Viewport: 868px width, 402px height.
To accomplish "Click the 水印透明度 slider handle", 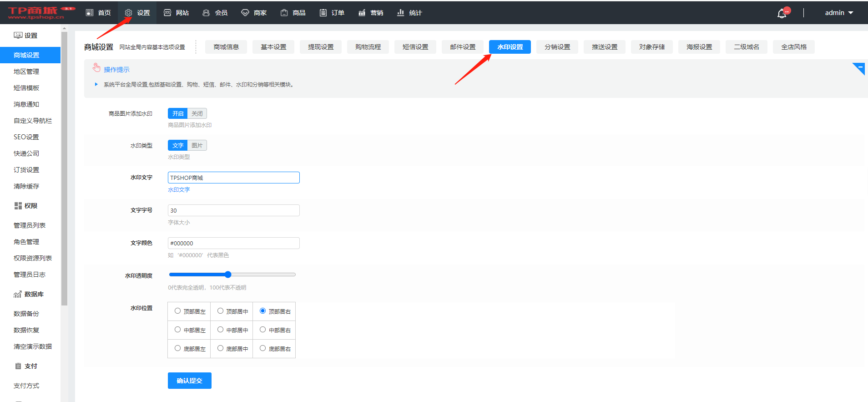I will [x=228, y=275].
